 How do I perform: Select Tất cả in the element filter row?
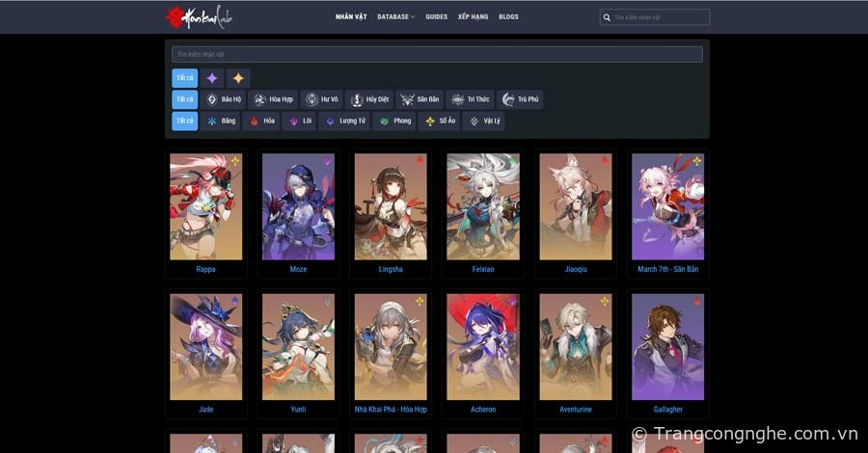(185, 120)
